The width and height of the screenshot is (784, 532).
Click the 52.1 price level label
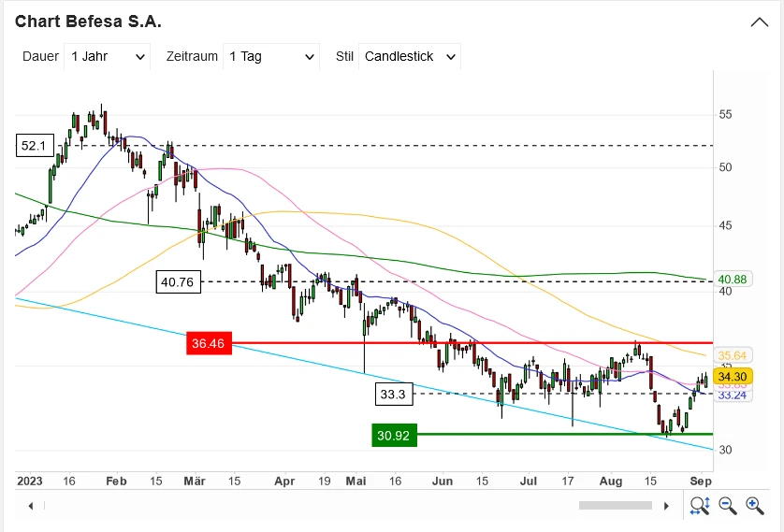tap(34, 146)
